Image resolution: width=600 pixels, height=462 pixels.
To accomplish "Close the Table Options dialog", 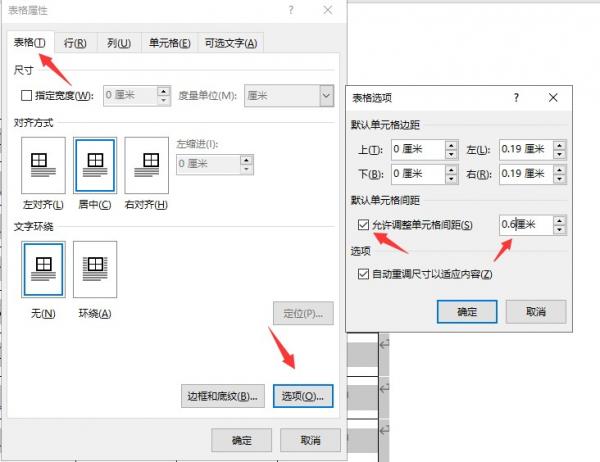I will coord(553,98).
